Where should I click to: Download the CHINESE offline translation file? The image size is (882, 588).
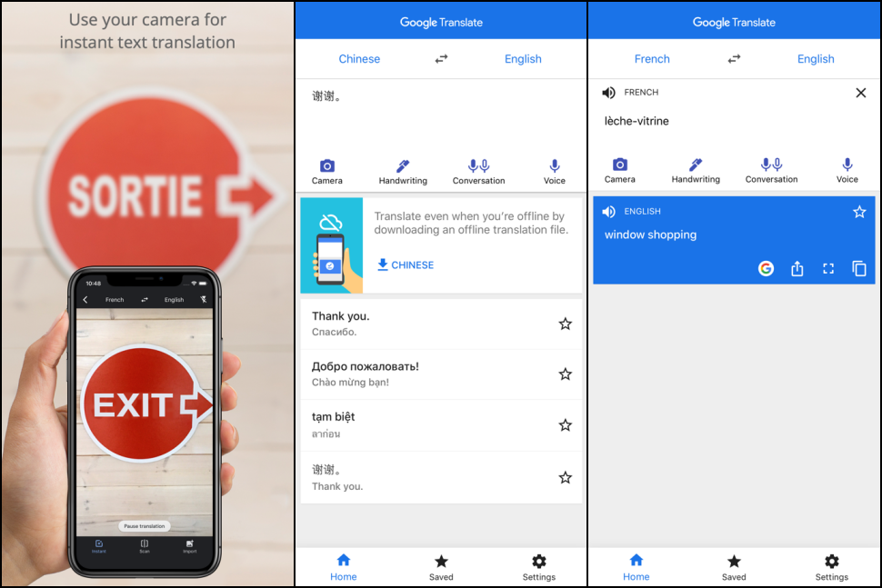point(406,264)
